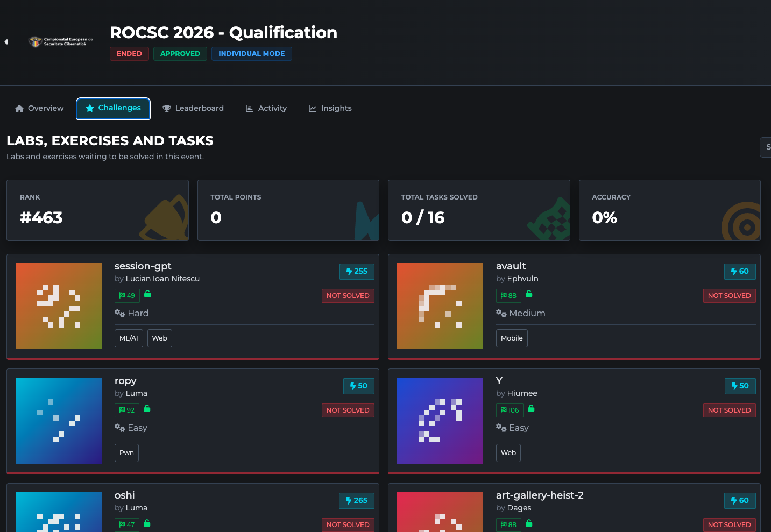Open the Overview tab

[39, 108]
